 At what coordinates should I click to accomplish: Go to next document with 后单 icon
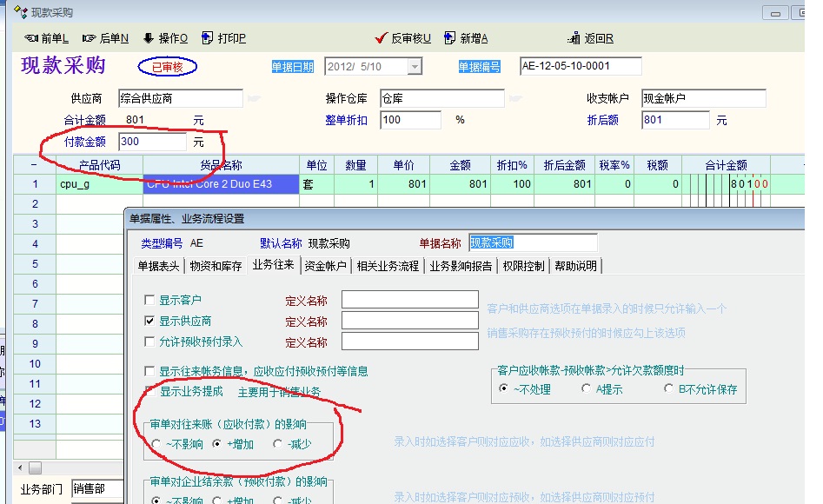click(x=89, y=38)
